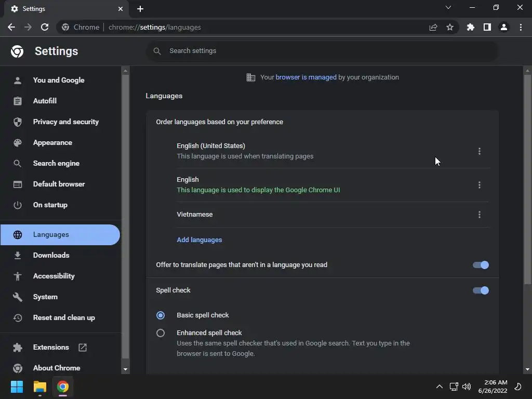This screenshot has height=399, width=532.
Task: Select Basic spell check radio button
Action: [161, 315]
